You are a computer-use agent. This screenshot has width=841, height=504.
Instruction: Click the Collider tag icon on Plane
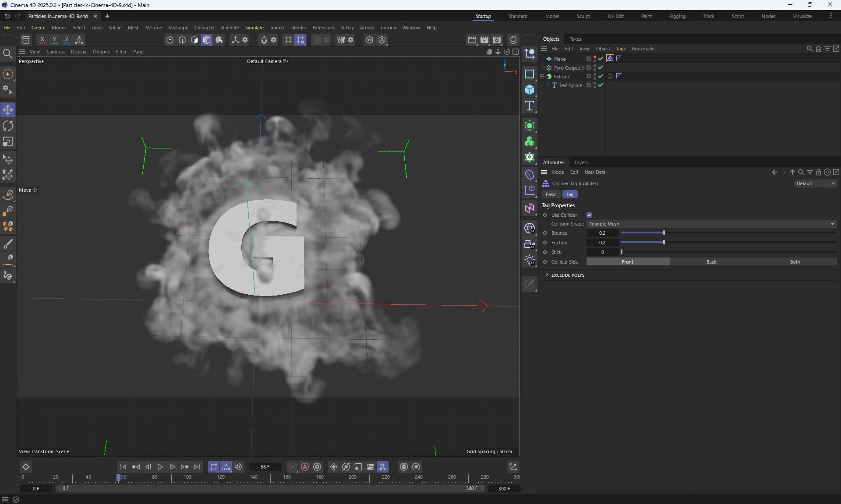[610, 59]
